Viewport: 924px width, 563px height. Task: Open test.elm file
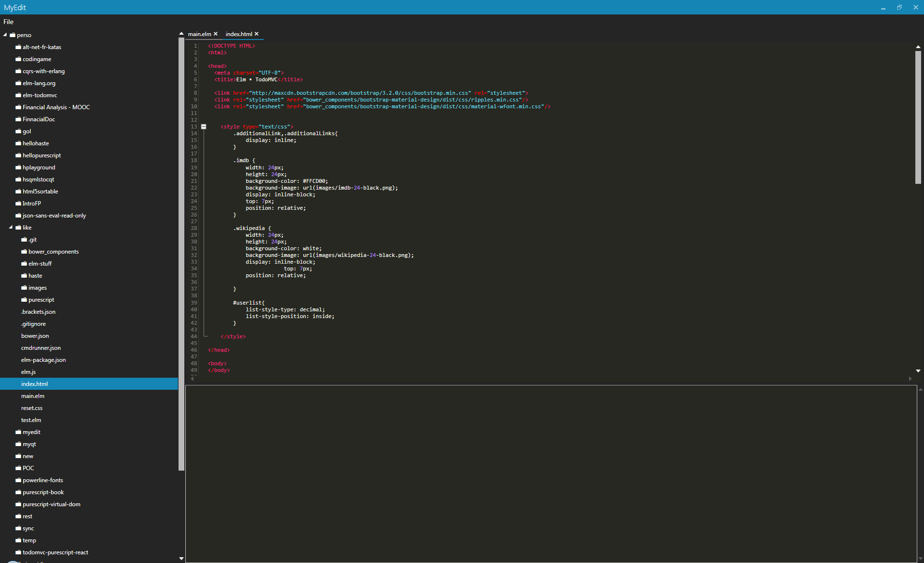[31, 420]
